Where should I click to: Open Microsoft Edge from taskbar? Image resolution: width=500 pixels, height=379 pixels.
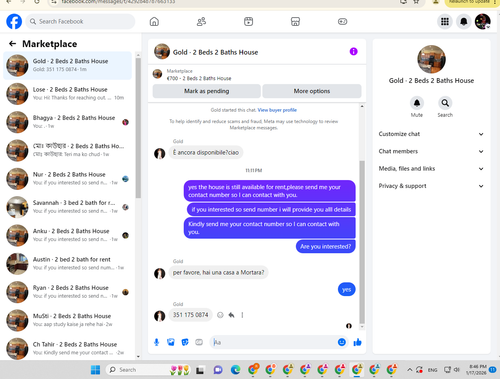click(x=236, y=370)
